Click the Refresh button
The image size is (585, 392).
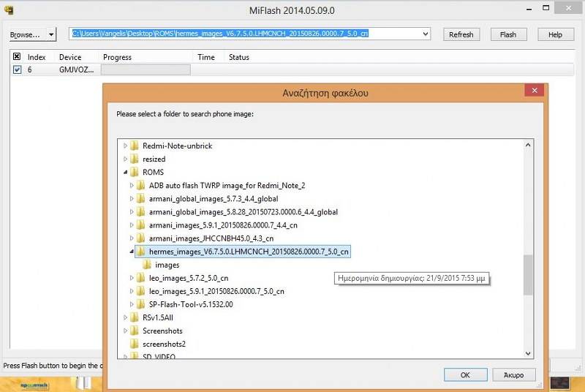pos(461,34)
